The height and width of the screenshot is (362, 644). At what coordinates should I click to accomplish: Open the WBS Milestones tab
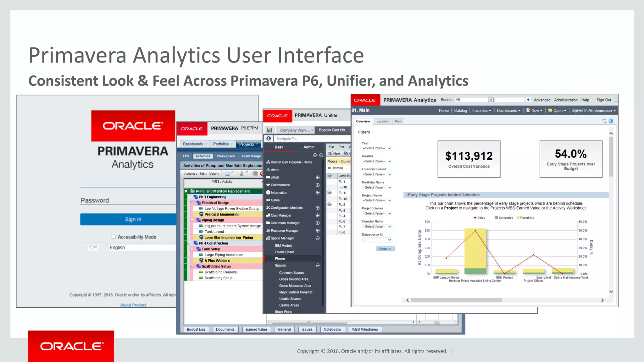coord(365,330)
